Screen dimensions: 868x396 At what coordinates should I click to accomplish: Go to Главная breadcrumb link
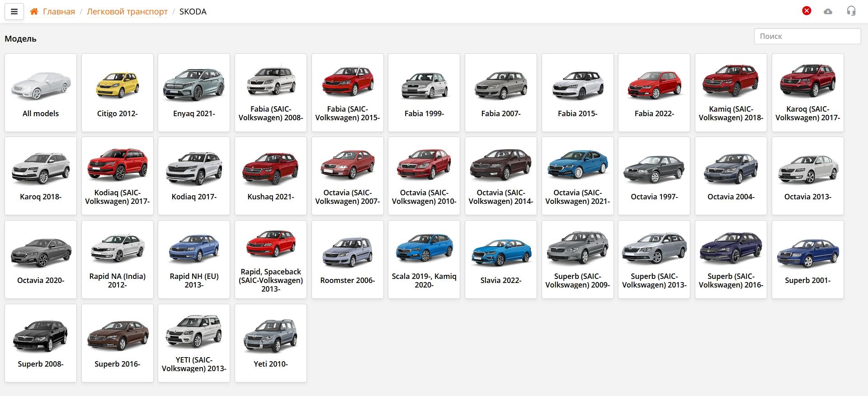pos(59,12)
